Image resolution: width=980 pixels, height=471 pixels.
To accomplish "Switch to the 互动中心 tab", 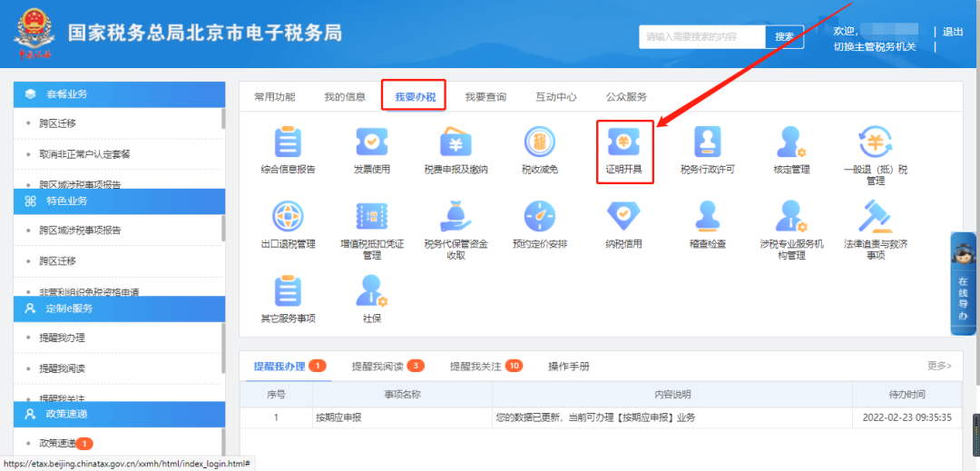I will pyautogui.click(x=556, y=97).
